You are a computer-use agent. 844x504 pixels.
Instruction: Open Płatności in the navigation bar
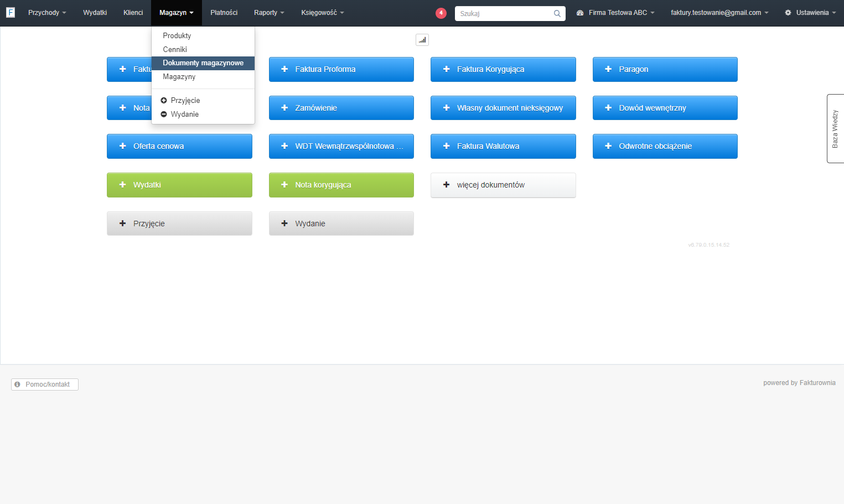click(224, 13)
